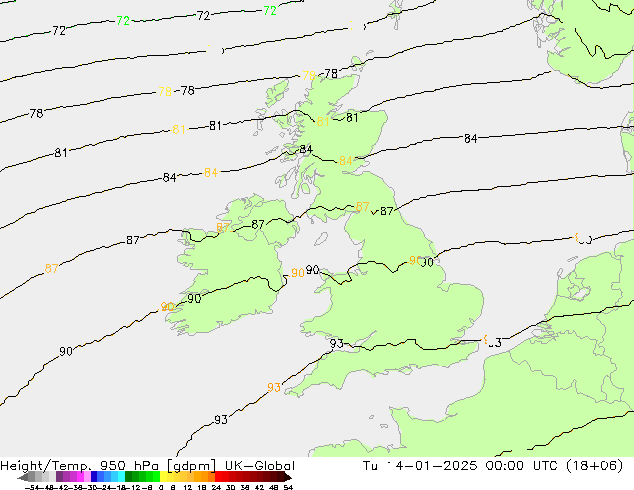The image size is (634, 490).
Task: Click the black '90' label near the left edge of the Atlantic
Action: click(66, 351)
